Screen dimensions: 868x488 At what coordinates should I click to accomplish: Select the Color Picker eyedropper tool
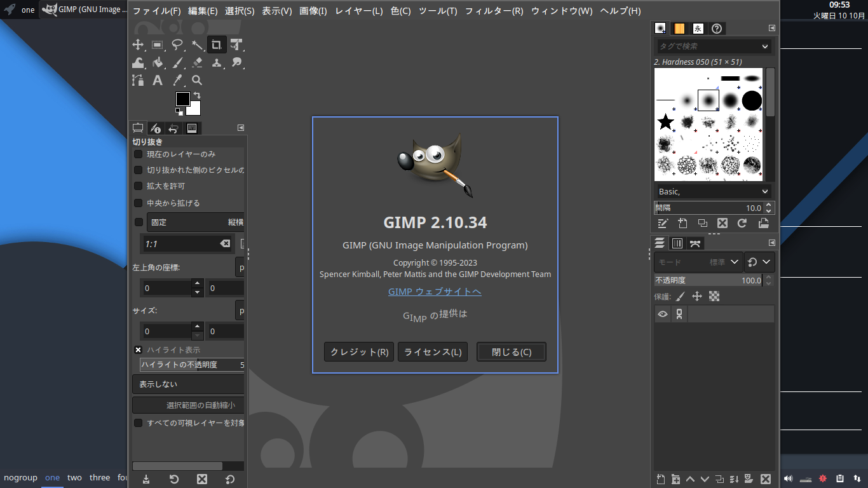[x=177, y=80]
